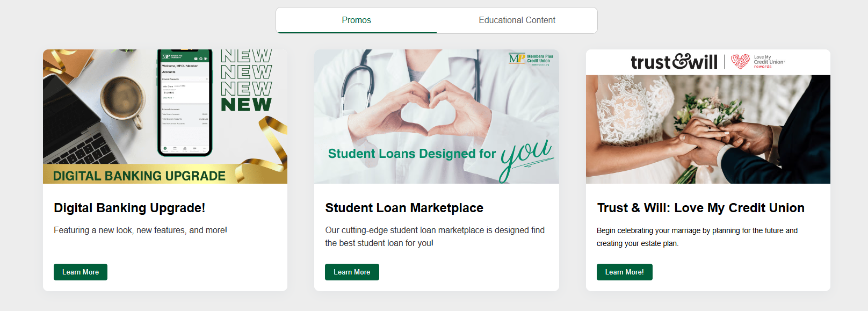
Task: Open the Educational Content tab
Action: (517, 20)
